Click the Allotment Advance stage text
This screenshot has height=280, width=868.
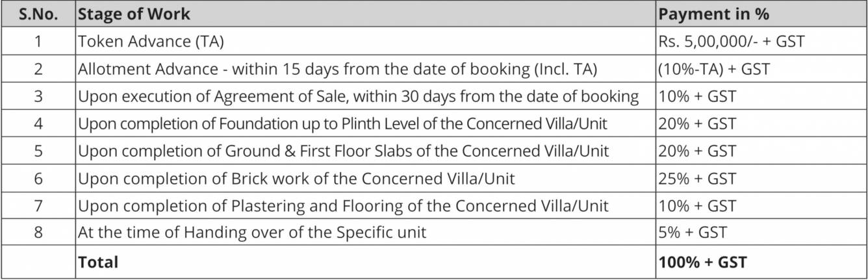click(x=337, y=69)
